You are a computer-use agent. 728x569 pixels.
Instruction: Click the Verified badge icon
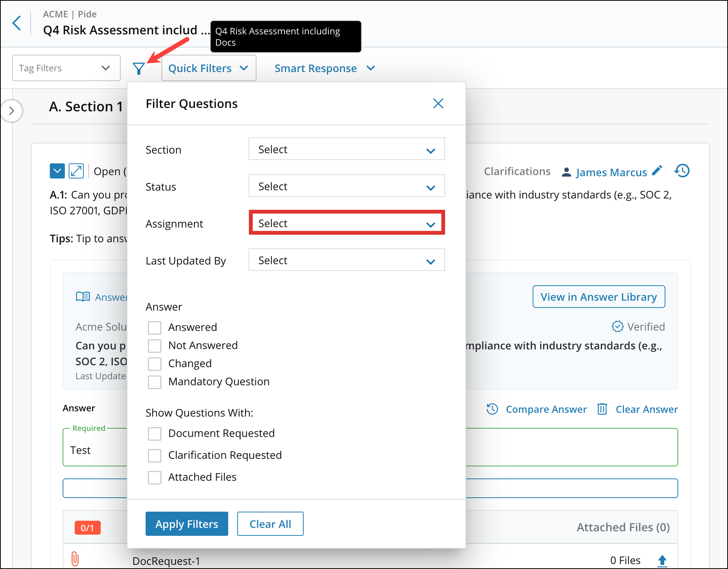click(617, 326)
